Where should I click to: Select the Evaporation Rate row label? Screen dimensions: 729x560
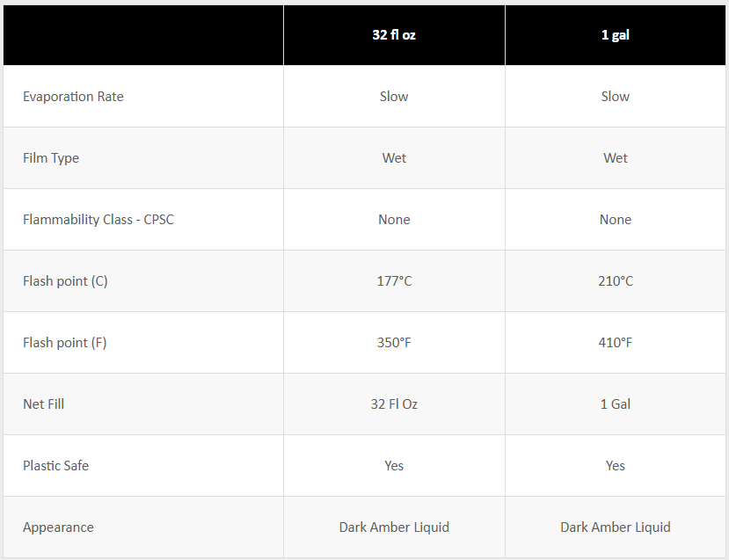point(73,97)
